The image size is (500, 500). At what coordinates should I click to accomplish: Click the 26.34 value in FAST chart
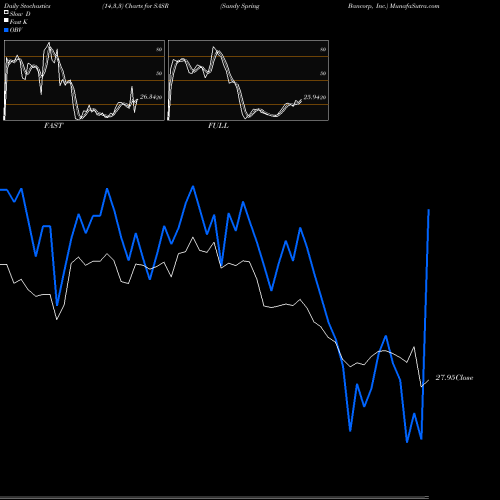[x=148, y=97]
